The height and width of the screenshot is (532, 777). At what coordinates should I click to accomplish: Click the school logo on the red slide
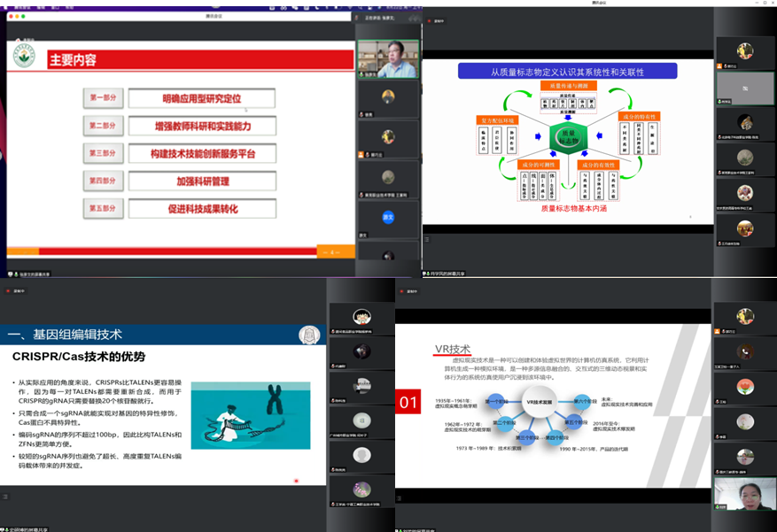click(x=24, y=56)
